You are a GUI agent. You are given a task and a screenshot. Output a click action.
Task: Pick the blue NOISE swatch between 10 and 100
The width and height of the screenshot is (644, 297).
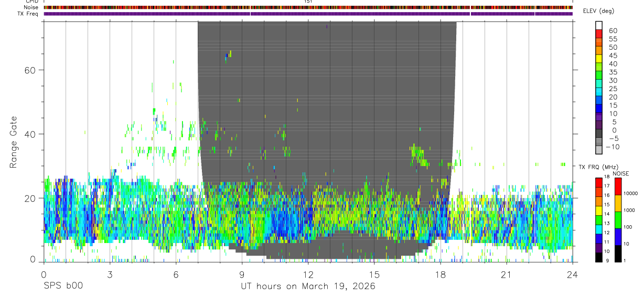618,236
